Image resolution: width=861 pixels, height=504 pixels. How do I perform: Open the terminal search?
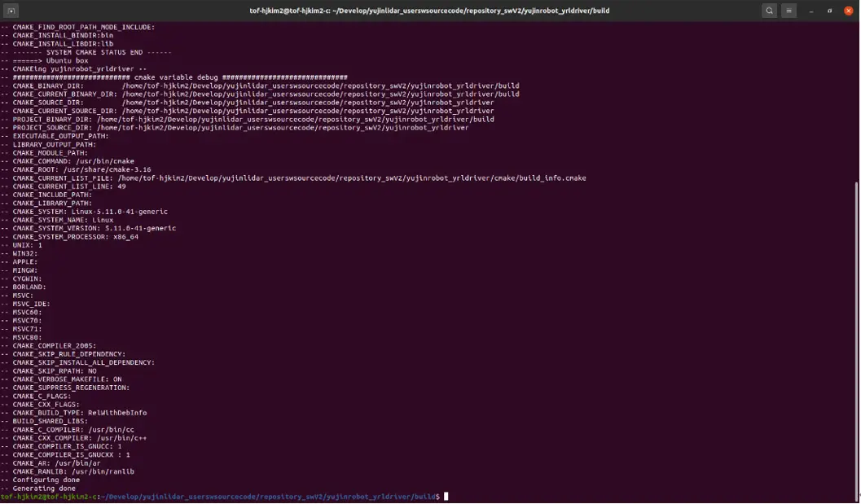coord(769,11)
